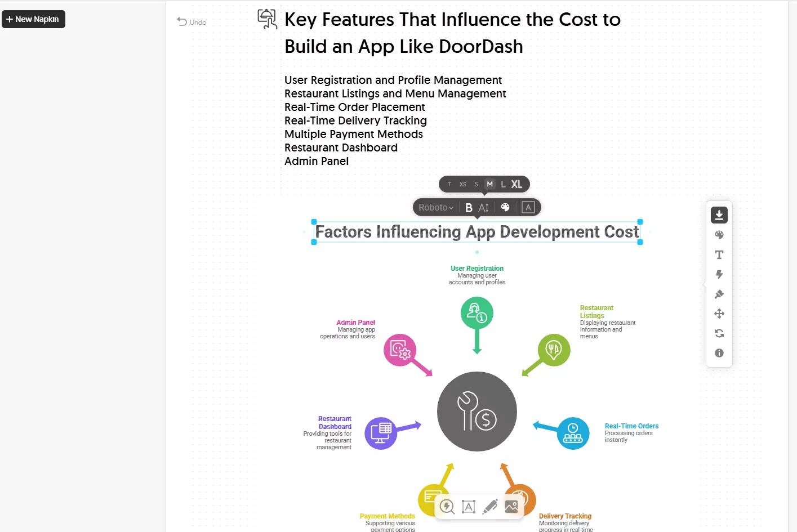Toggle the boxed A text frame option
This screenshot has height=532, width=797.
(x=528, y=207)
